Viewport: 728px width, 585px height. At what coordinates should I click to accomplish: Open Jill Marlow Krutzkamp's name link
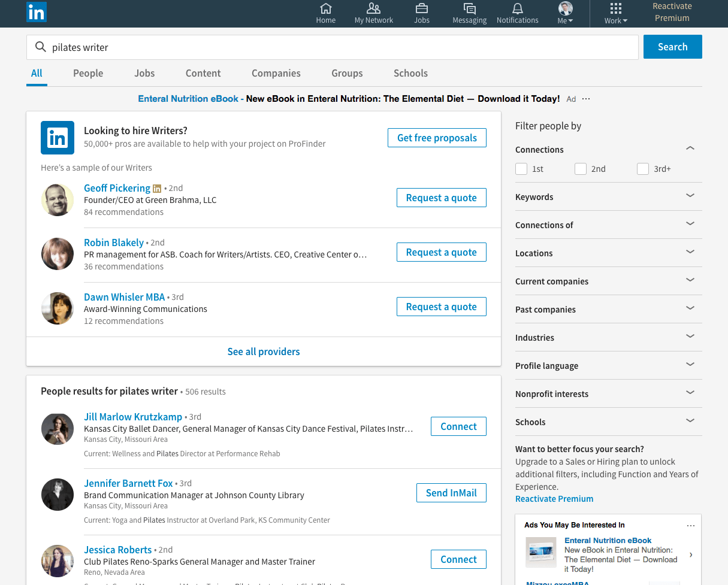pos(133,417)
